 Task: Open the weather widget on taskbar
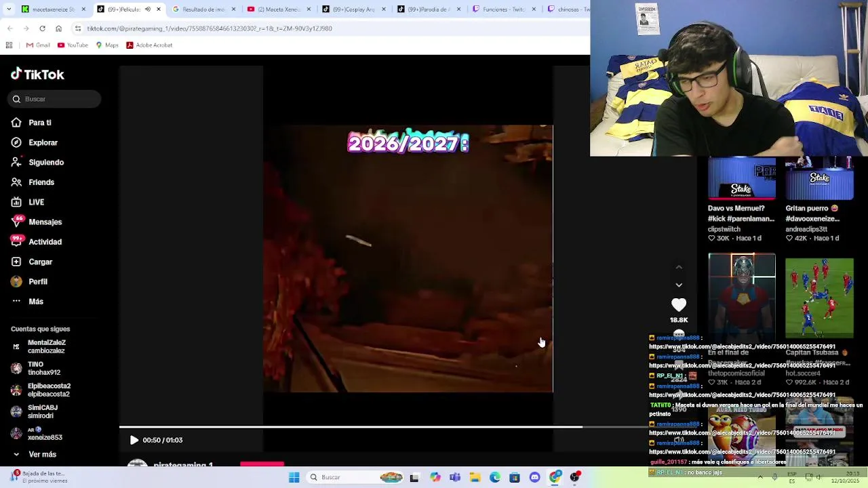coord(37,477)
